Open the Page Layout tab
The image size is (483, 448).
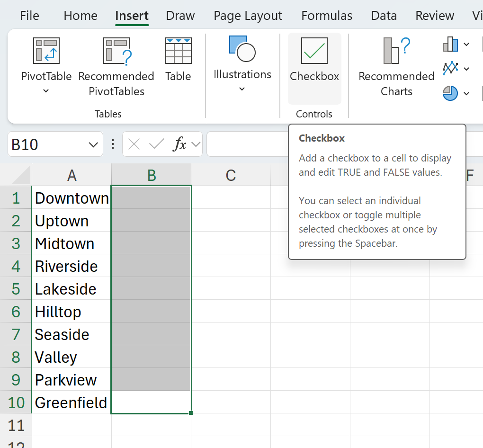tap(248, 16)
